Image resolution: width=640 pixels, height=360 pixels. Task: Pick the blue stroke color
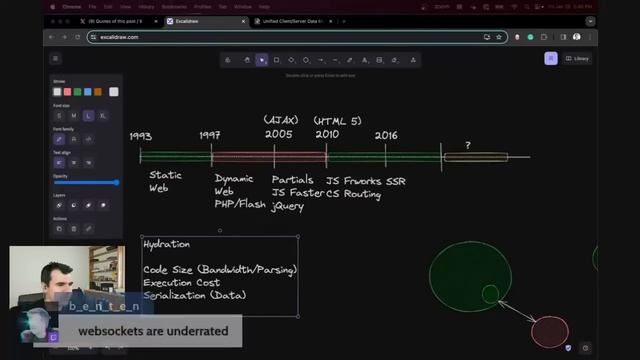coord(88,92)
